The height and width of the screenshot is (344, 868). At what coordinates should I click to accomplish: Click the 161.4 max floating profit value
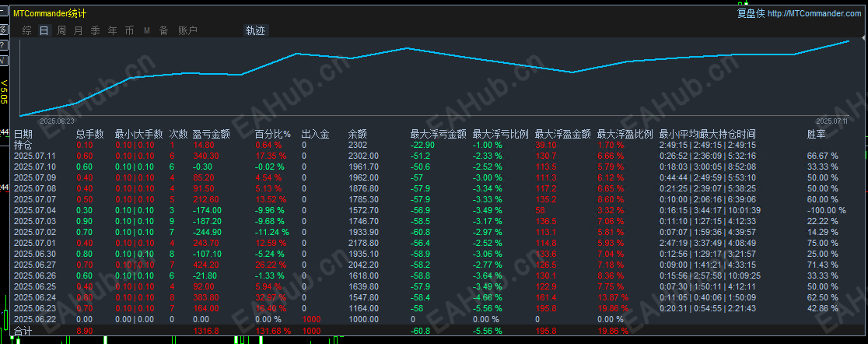(546, 298)
